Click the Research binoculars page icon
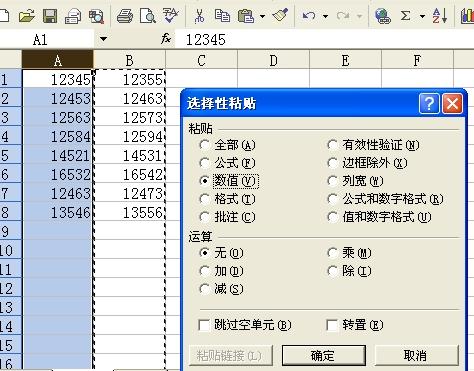The height and width of the screenshot is (371, 474). pyautogui.click(x=96, y=16)
